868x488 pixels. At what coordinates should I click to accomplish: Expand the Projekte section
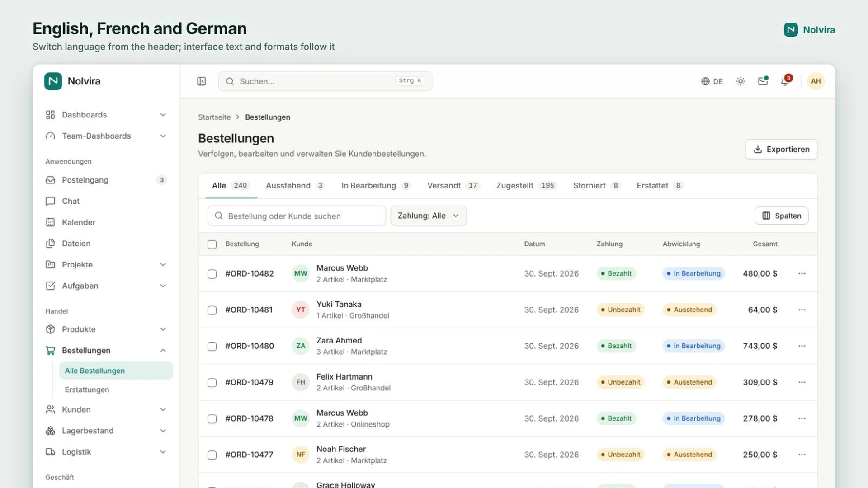pyautogui.click(x=106, y=265)
